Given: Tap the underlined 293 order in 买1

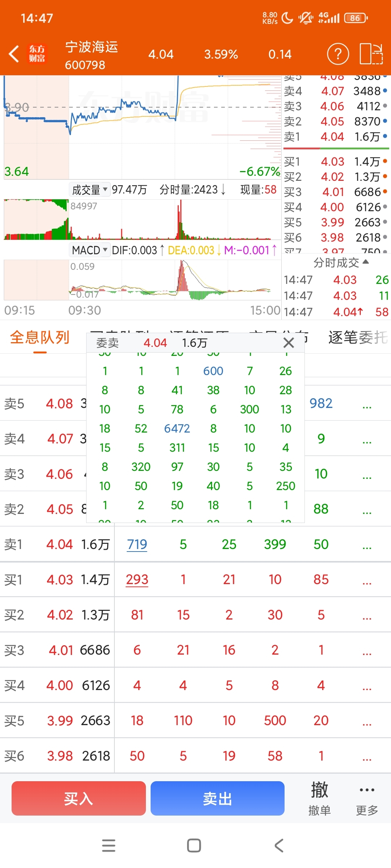Looking at the screenshot, I should tap(137, 579).
